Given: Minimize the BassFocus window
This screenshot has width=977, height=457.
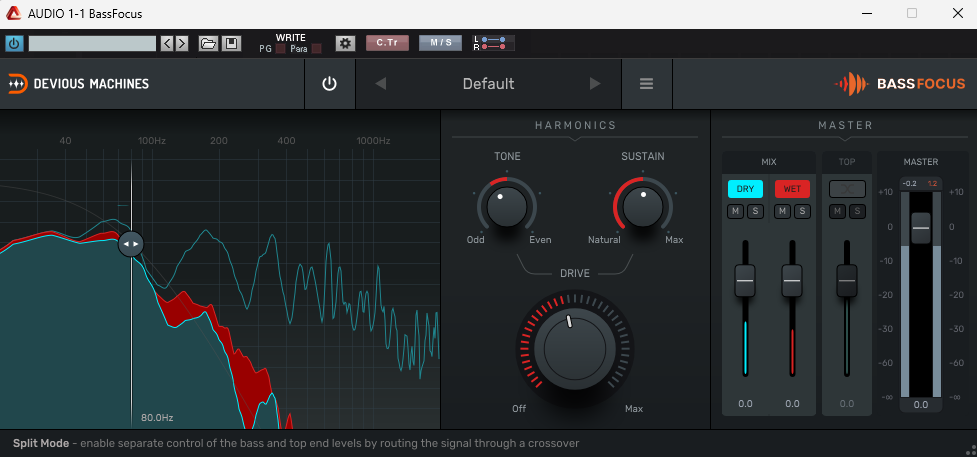Looking at the screenshot, I should click(x=866, y=13).
